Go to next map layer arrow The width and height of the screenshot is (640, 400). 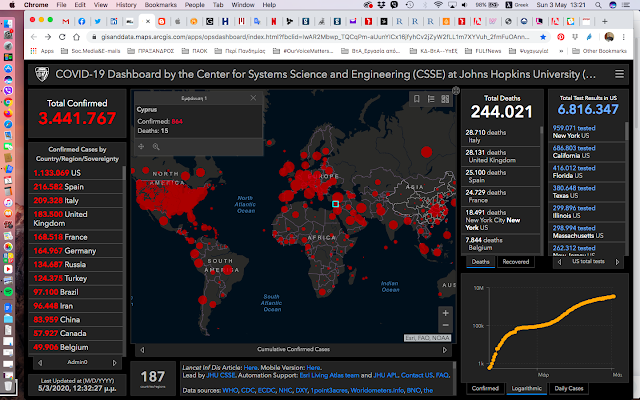pyautogui.click(x=444, y=350)
